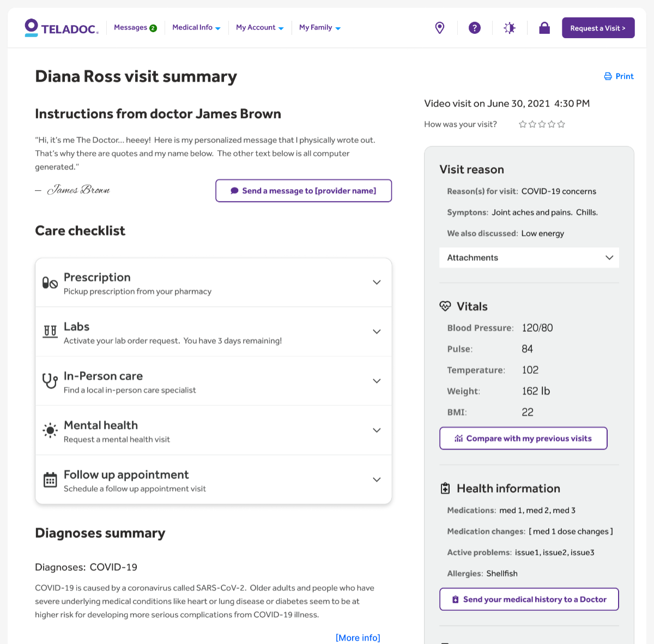Click the Mental health sun icon

click(x=50, y=430)
